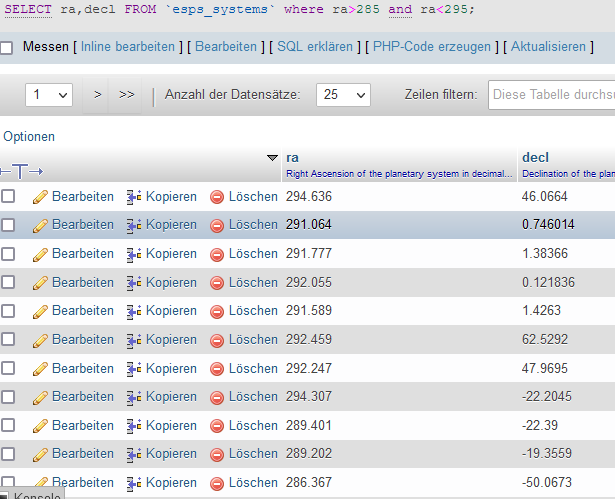
Task: Tick the Messen profiling checkbox
Action: pos(6,48)
